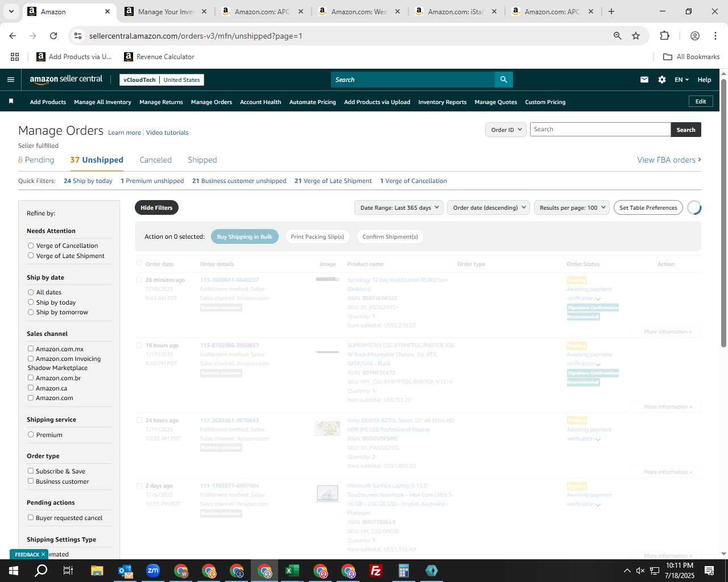Viewport: 728px width, 582px height.
Task: Open new browser tab with plus icon
Action: coord(611,11)
